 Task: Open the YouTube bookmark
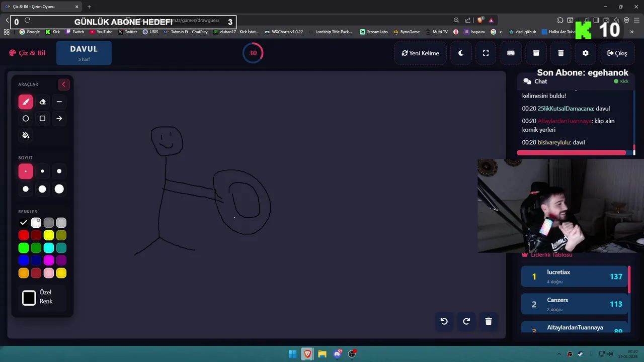(x=101, y=32)
